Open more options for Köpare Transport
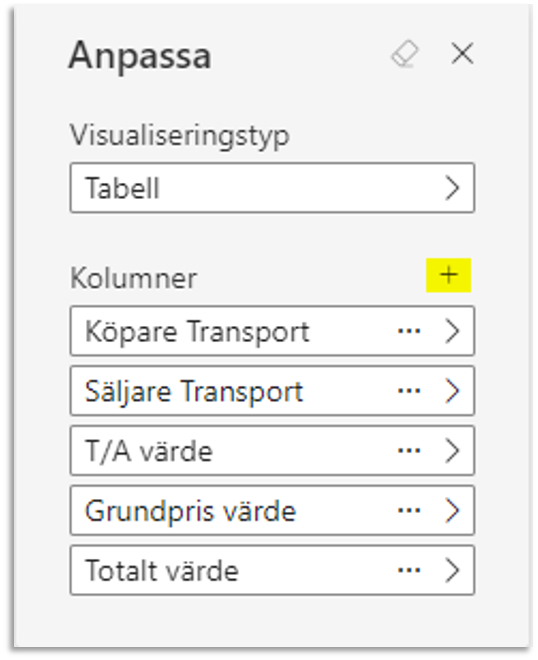 coord(409,331)
